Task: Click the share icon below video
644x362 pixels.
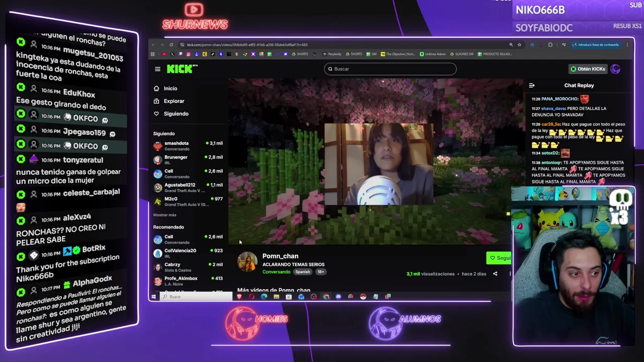Action: [x=495, y=274]
